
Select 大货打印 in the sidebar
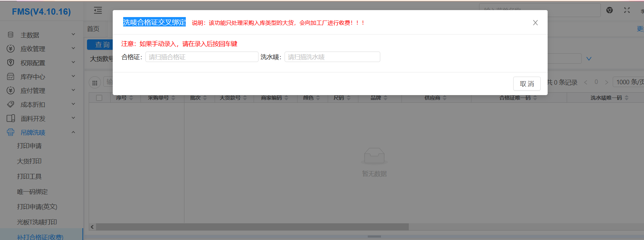29,161
